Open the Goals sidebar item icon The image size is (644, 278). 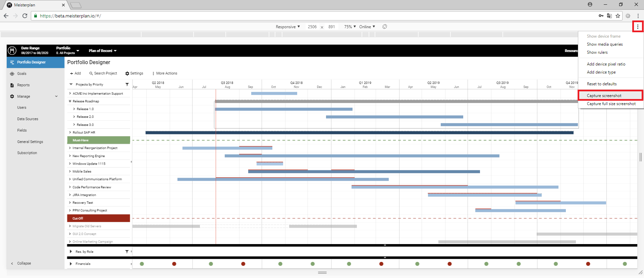pyautogui.click(x=12, y=74)
